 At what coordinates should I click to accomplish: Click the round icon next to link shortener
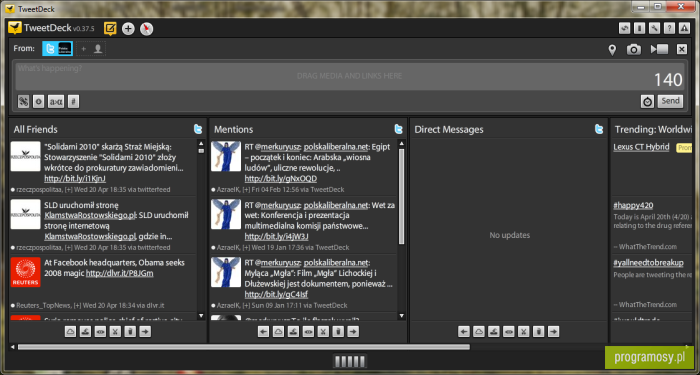coord(38,102)
